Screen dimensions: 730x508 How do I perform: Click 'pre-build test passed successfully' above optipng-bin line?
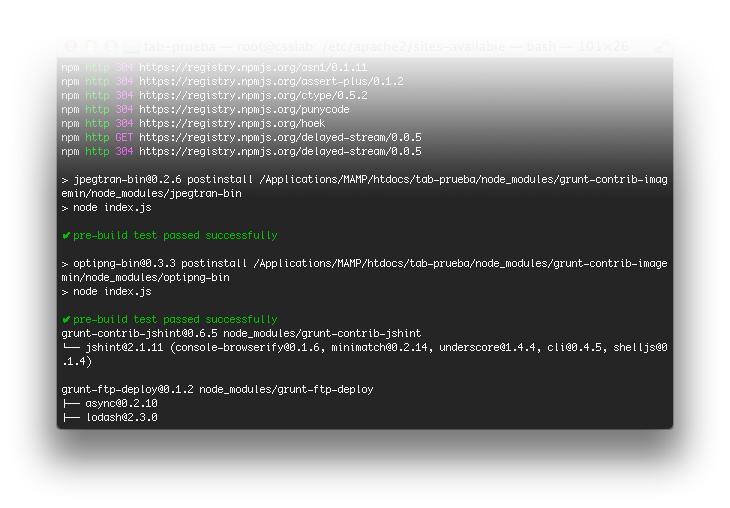(175, 235)
